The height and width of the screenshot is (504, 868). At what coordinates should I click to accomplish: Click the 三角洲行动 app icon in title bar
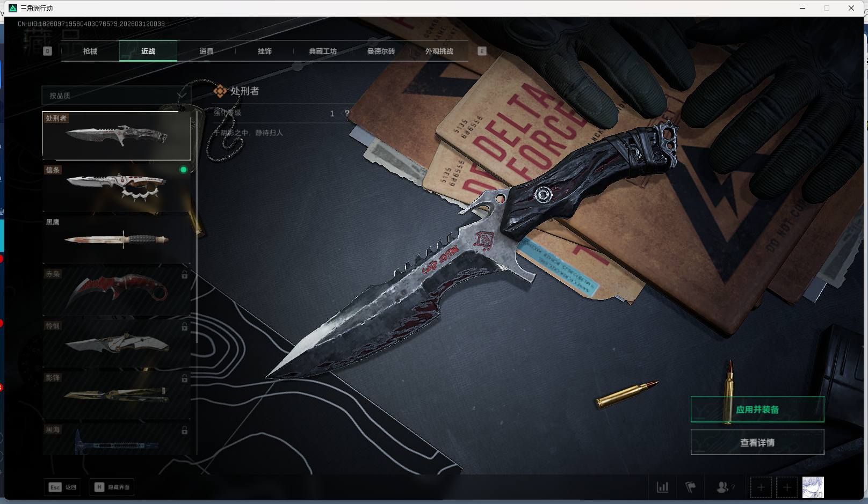pyautogui.click(x=13, y=8)
